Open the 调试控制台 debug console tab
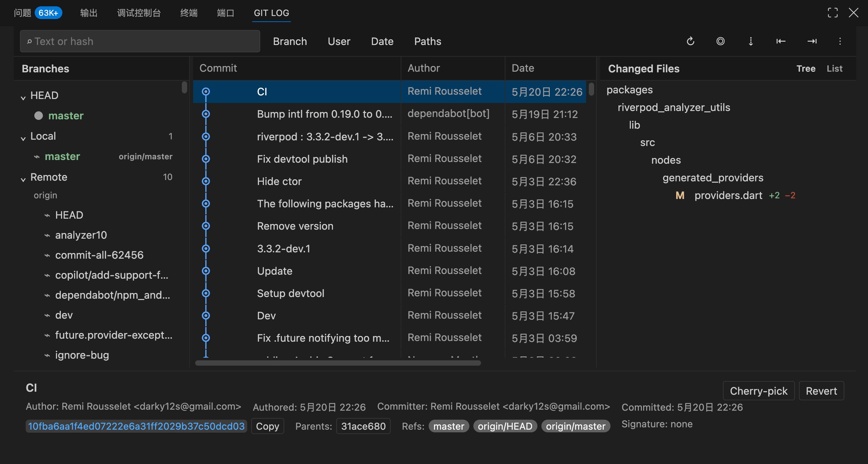The image size is (868, 464). click(139, 13)
